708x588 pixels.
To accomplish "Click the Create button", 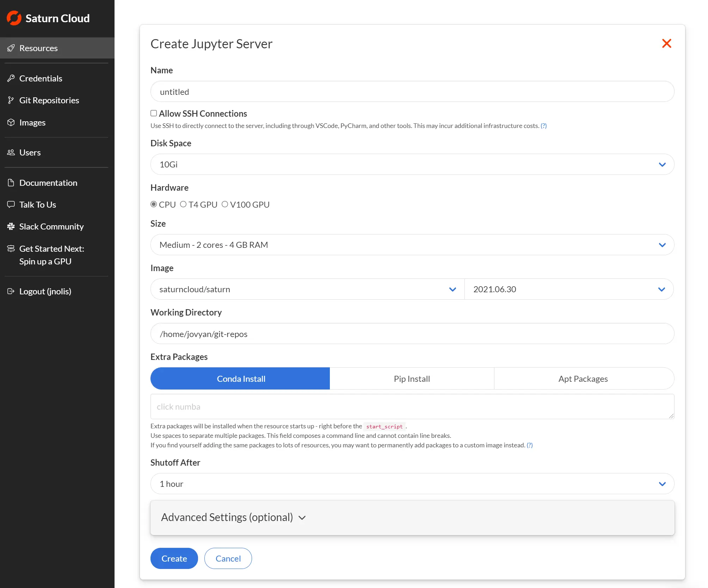I will point(174,558).
